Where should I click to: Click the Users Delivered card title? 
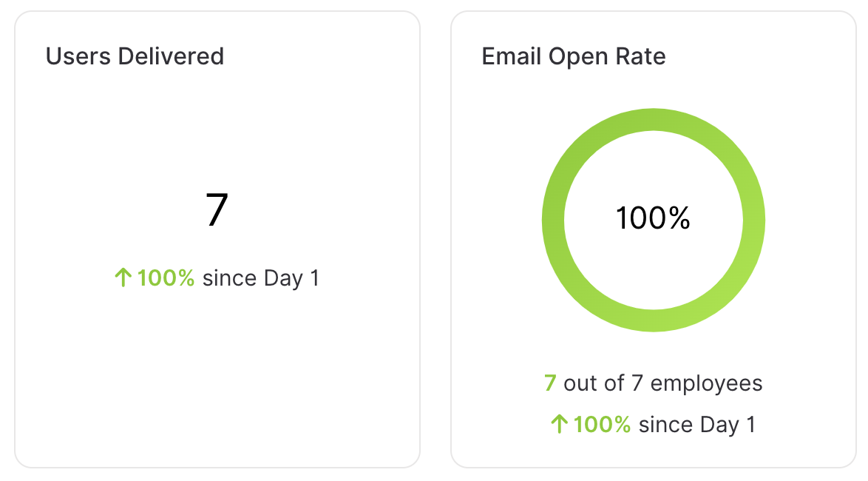pyautogui.click(x=135, y=56)
